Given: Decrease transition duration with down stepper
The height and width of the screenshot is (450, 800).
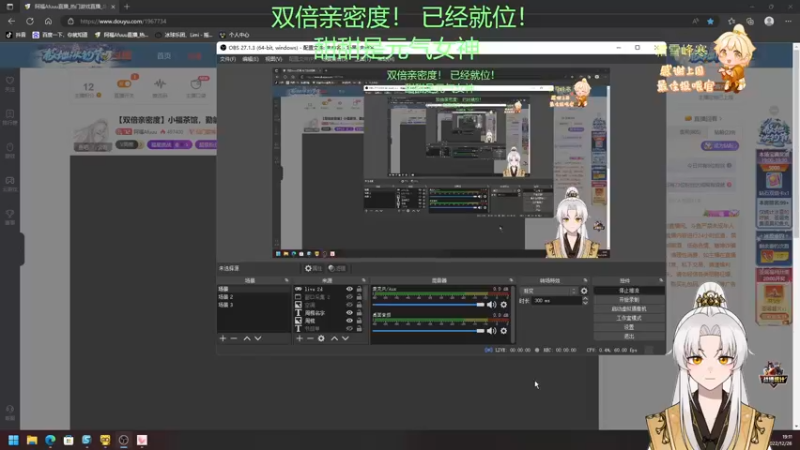Looking at the screenshot, I should (585, 303).
